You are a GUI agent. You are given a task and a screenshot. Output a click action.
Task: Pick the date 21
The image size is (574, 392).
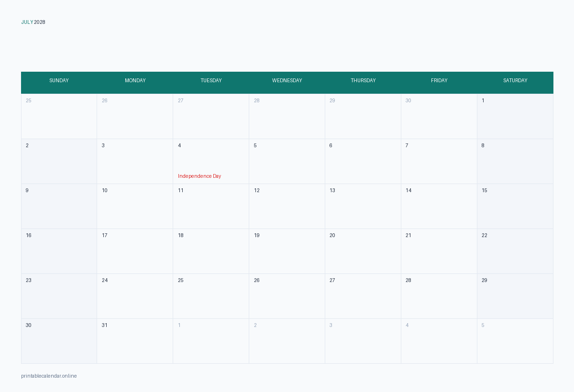pyautogui.click(x=439, y=251)
